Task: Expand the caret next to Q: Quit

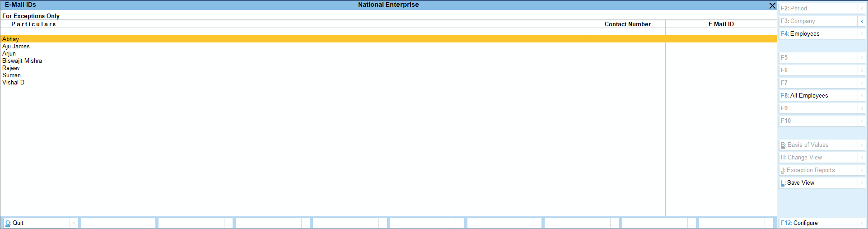Action: click(74, 223)
